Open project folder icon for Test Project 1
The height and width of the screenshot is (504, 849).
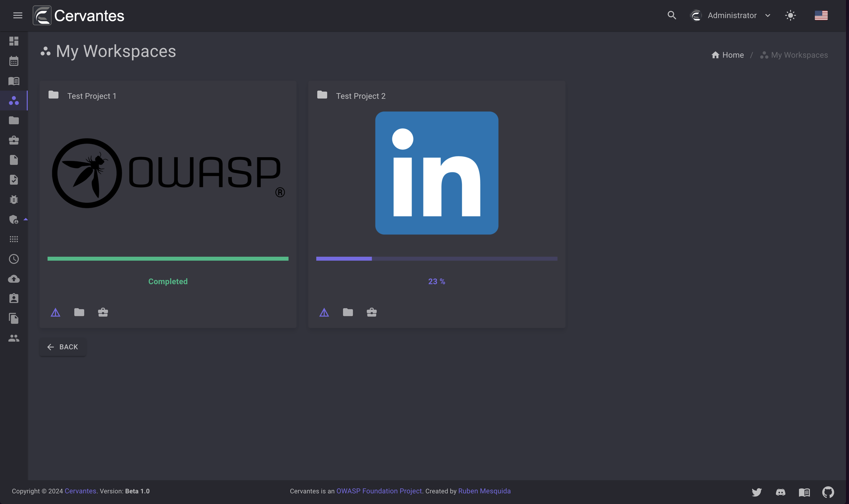click(79, 312)
